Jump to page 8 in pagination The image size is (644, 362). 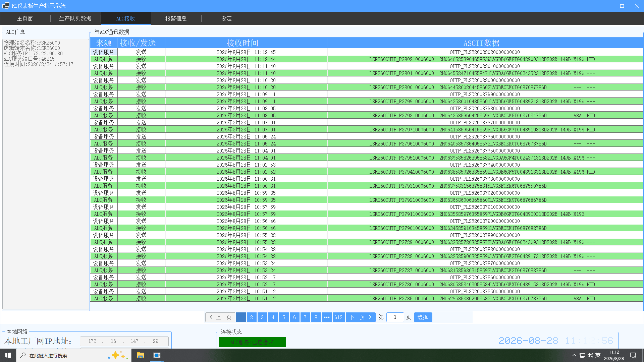coord(316,317)
